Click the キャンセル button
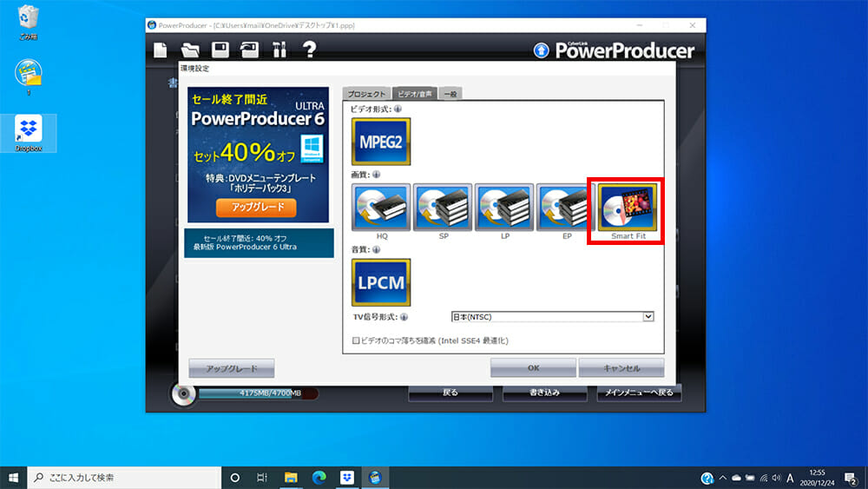Screen dimensions: 868x489 621,367
